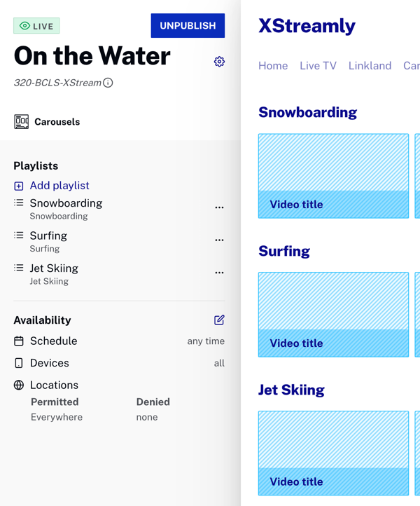Click the calendar icon next to Schedule

[19, 341]
